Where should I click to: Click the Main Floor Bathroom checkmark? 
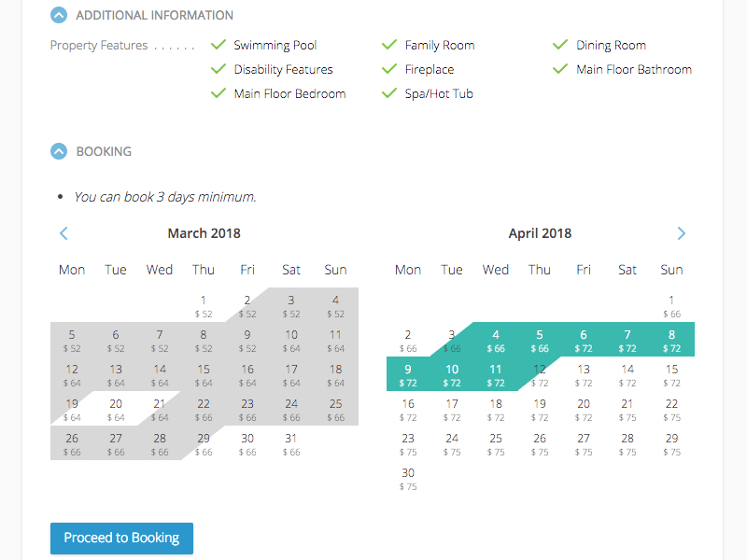[x=560, y=69]
